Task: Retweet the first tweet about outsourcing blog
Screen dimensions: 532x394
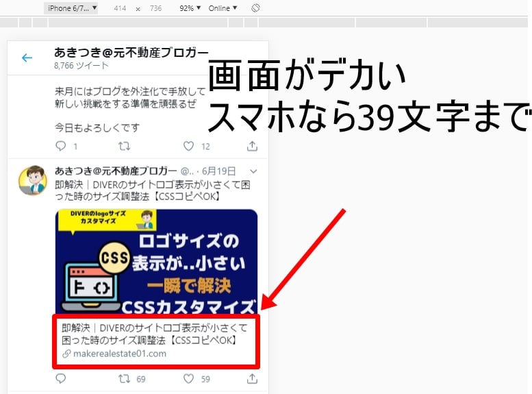Action: point(124,146)
